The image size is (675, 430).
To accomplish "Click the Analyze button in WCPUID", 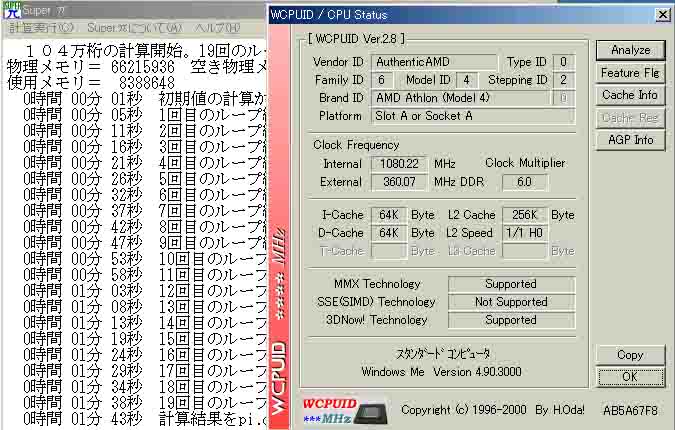I will coord(630,50).
